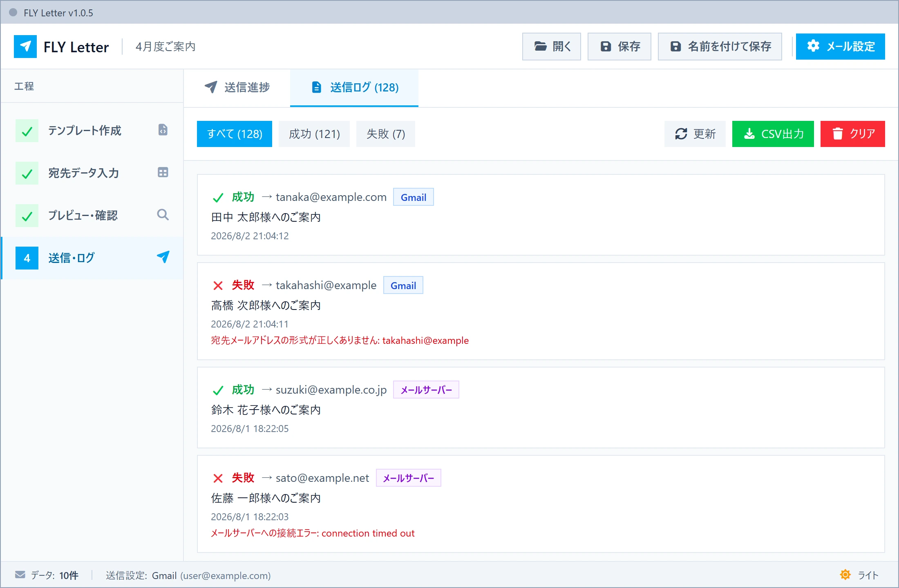Image resolution: width=899 pixels, height=588 pixels.
Task: Export log via CSV出力
Action: (773, 134)
